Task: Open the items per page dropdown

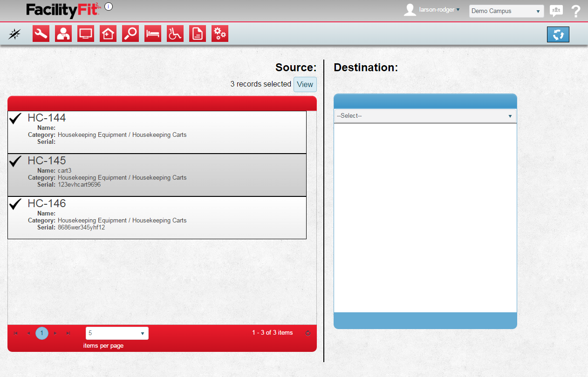Action: (x=117, y=333)
